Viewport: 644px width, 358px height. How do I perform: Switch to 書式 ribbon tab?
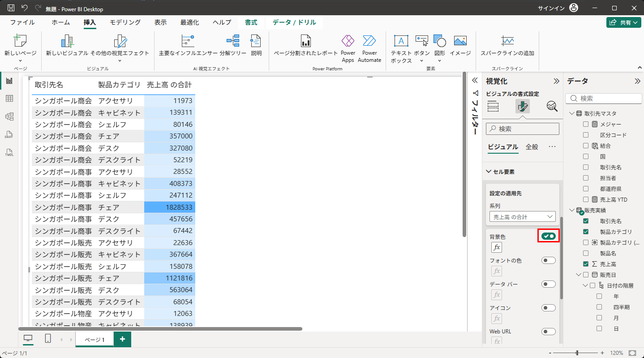pos(251,22)
